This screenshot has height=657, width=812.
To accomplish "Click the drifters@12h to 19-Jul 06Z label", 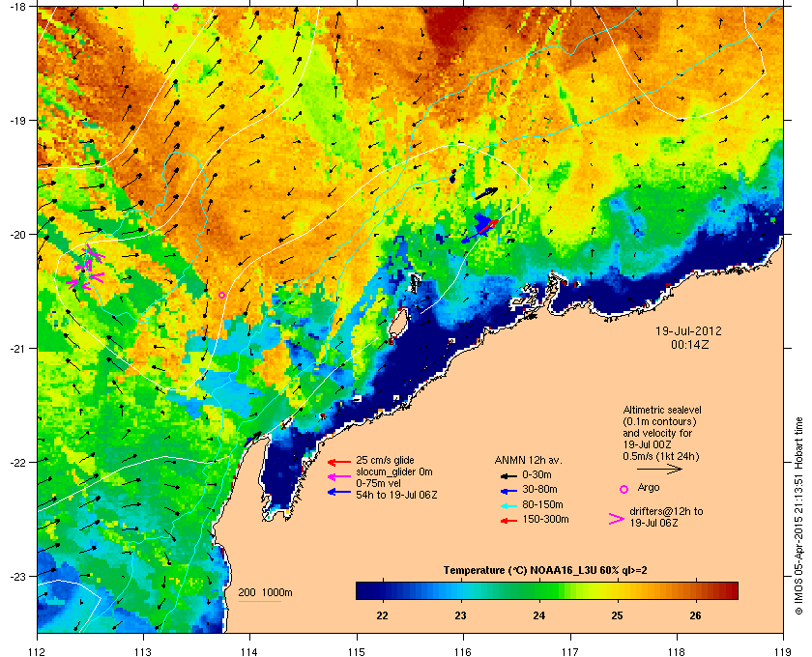I will coord(666,517).
